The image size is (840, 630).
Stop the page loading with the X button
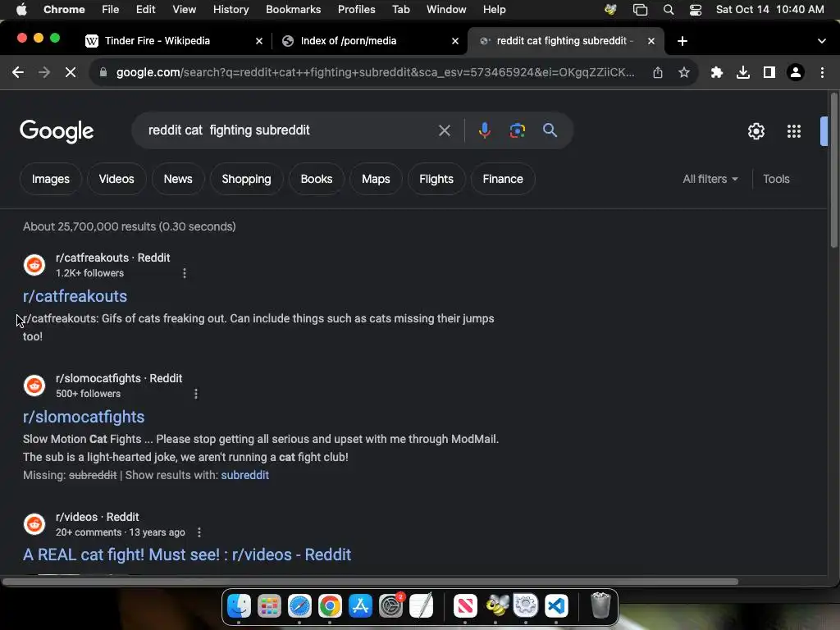(71, 72)
